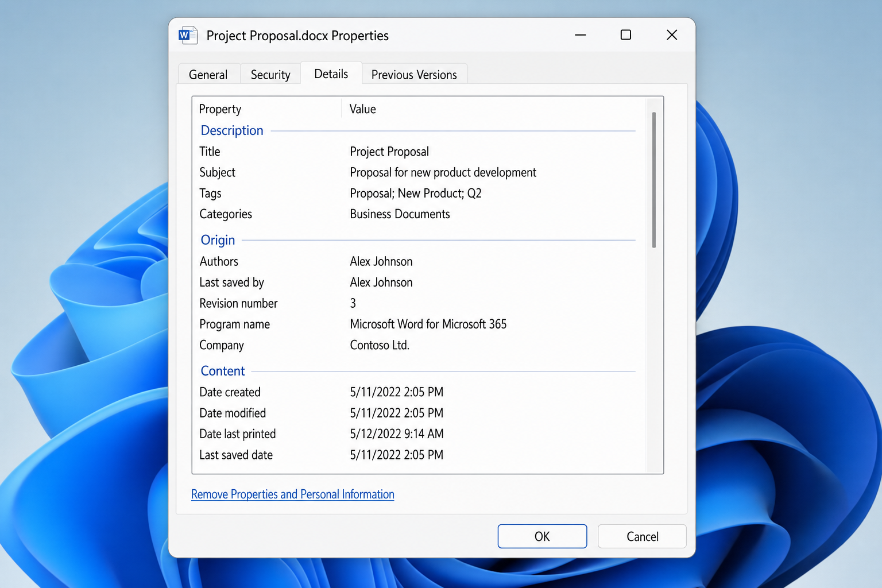Edit Tags value 'Proposal; New Product; Q2'
Screen dimensions: 882x588
coord(416,194)
